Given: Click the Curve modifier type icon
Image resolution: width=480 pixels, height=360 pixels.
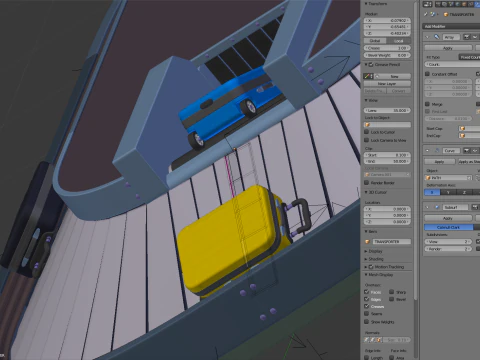Looking at the screenshot, I should (436, 151).
